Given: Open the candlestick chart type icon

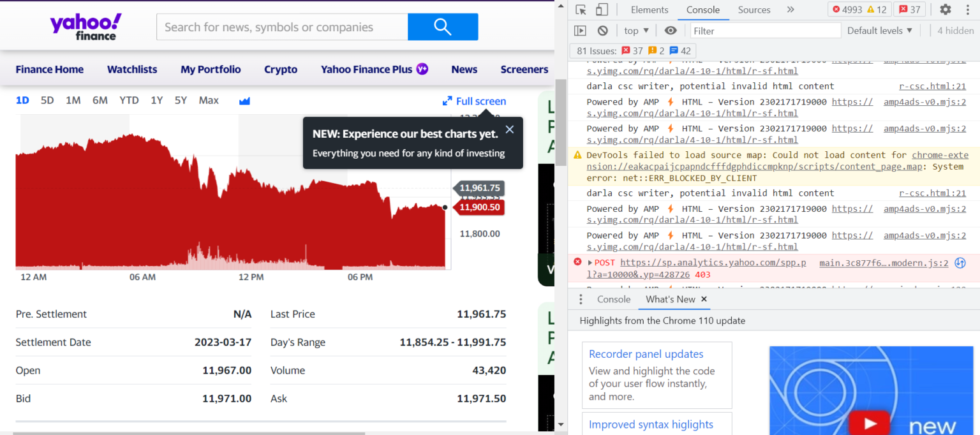Looking at the screenshot, I should (x=244, y=100).
